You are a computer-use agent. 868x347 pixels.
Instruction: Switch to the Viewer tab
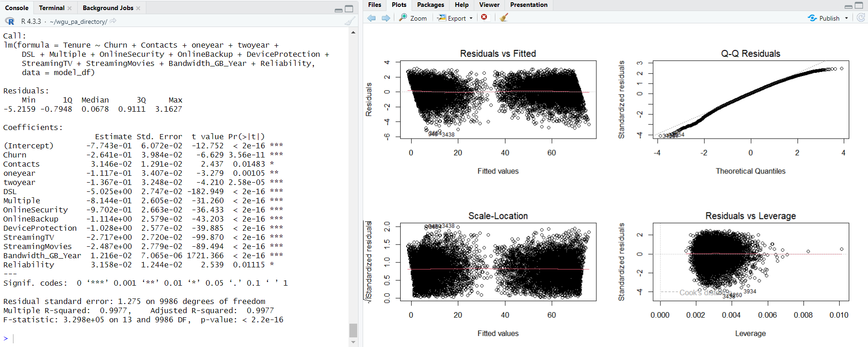pyautogui.click(x=489, y=5)
